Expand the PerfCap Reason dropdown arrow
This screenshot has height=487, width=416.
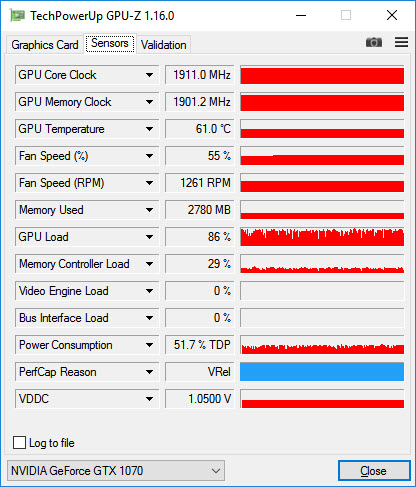[x=149, y=372]
